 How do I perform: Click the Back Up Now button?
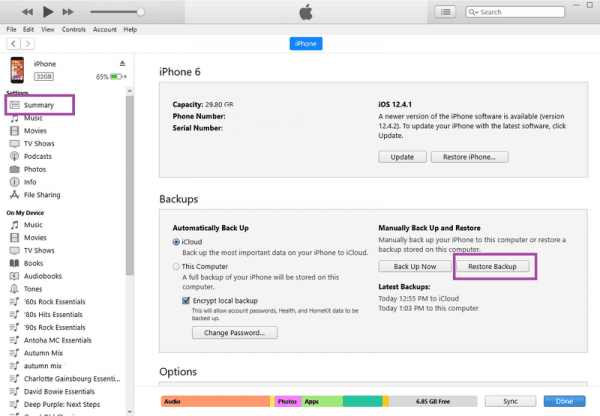[415, 266]
